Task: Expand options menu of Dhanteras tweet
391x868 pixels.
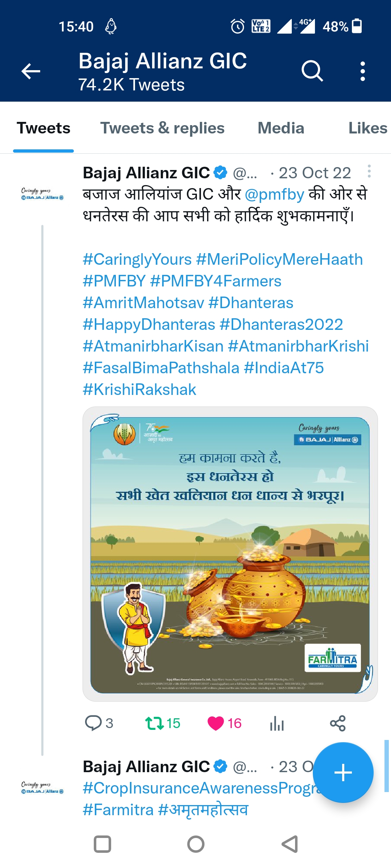Action: click(369, 171)
